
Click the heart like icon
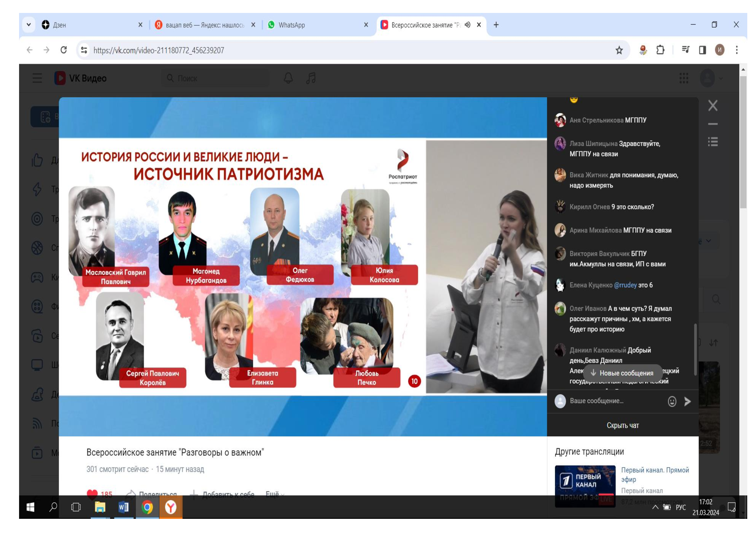point(92,493)
